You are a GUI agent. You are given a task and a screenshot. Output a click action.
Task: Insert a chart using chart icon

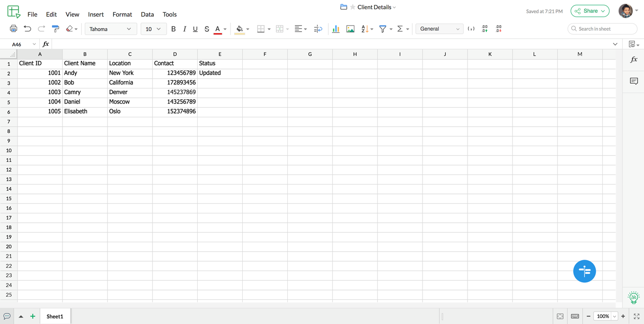(336, 29)
